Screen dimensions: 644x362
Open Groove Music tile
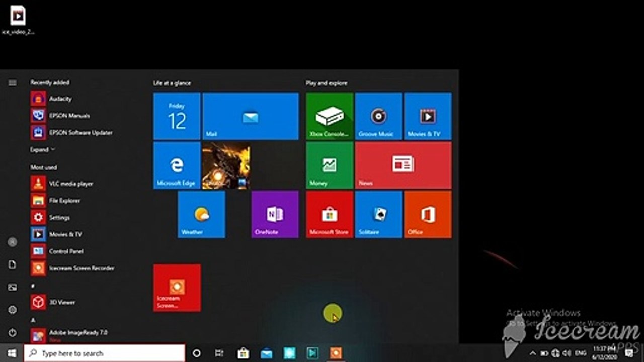coord(379,116)
